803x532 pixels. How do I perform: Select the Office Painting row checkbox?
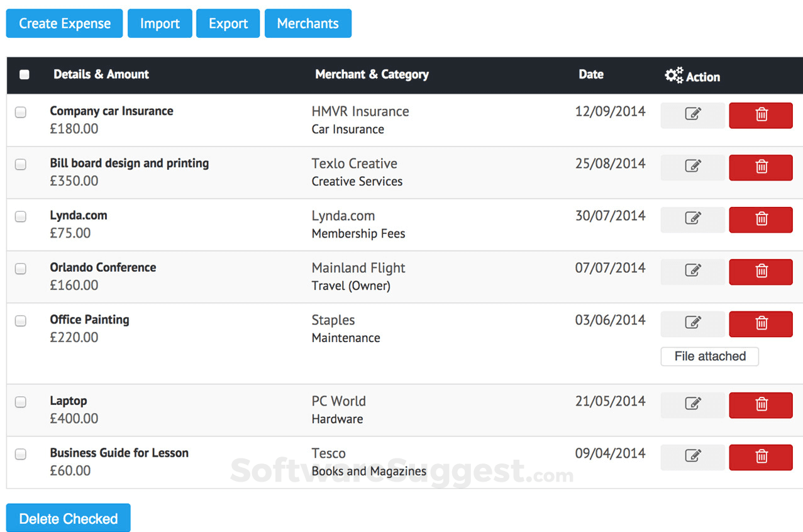pos(21,321)
